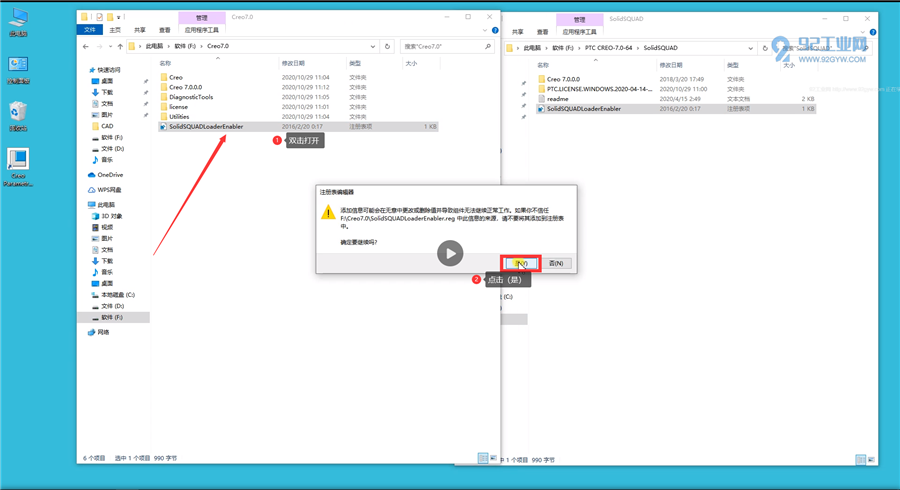Click the round play button overlay
The height and width of the screenshot is (490, 900).
pos(450,253)
